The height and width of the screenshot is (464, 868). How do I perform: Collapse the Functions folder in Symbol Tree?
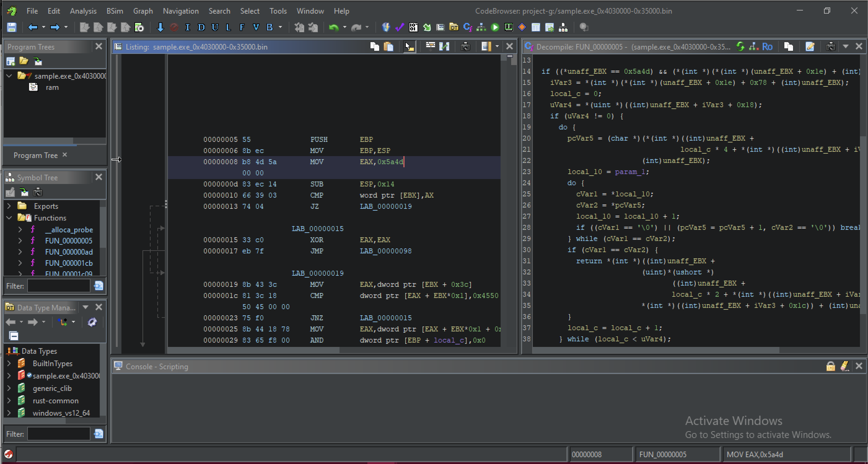(9, 218)
